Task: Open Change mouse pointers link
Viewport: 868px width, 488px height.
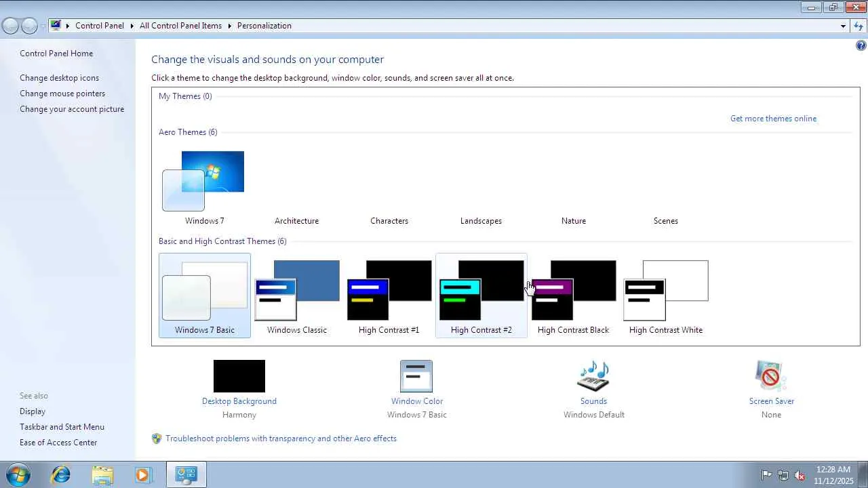Action: click(62, 94)
